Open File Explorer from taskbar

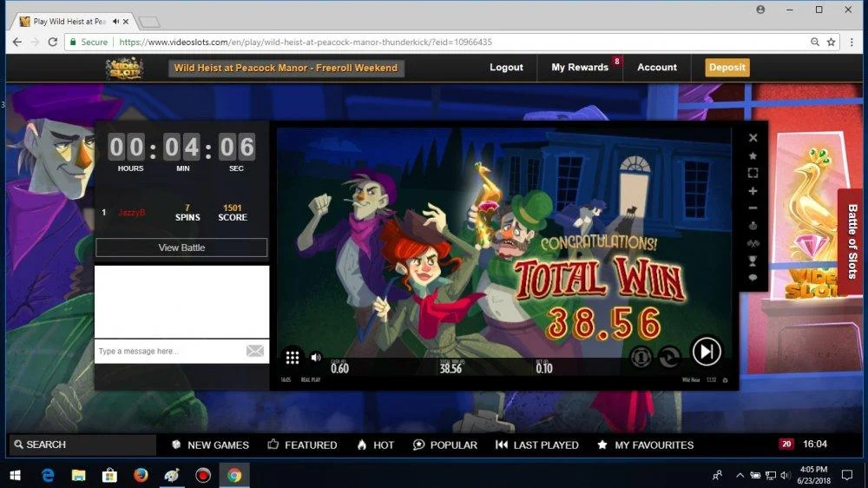(x=79, y=475)
